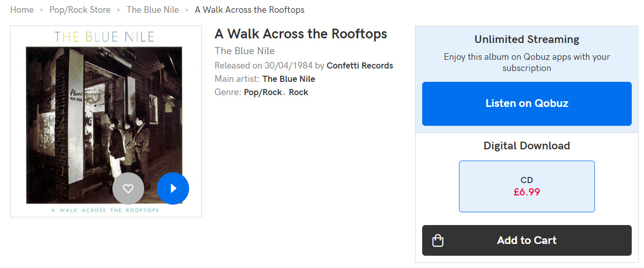This screenshot has width=644, height=268.
Task: Go to Pop/Rock Store breadcrumb
Action: coord(80,10)
